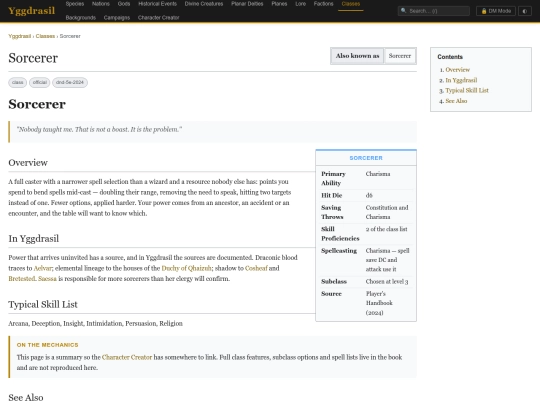This screenshot has width=540, height=405.
Task: Click '2 of the class list' value
Action: tap(386, 229)
